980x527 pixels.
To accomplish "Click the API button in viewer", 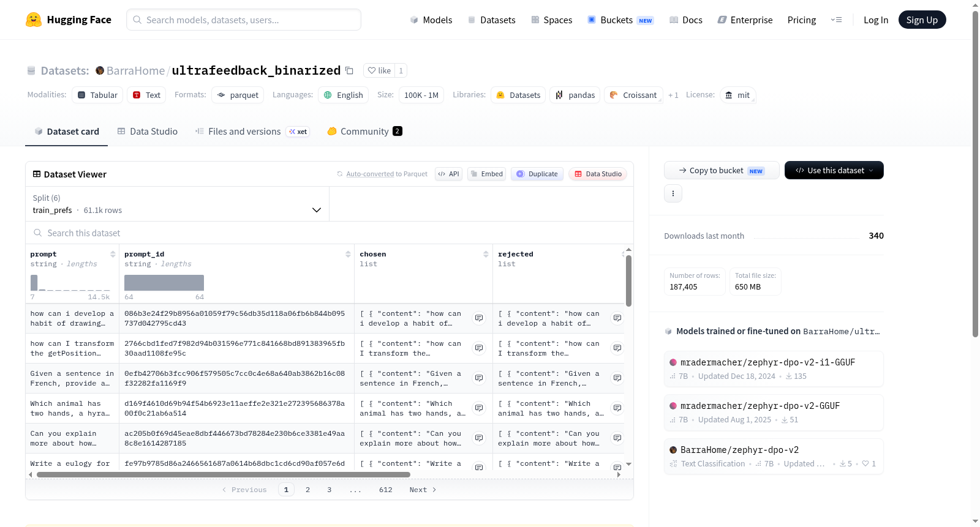I will coord(448,174).
